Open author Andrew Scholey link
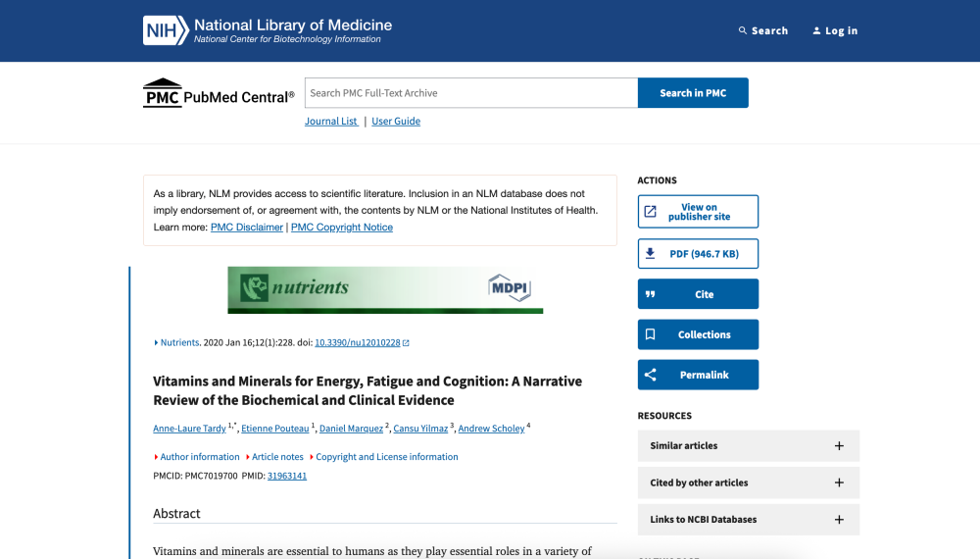Viewport: 980px width, 559px height. tap(491, 429)
